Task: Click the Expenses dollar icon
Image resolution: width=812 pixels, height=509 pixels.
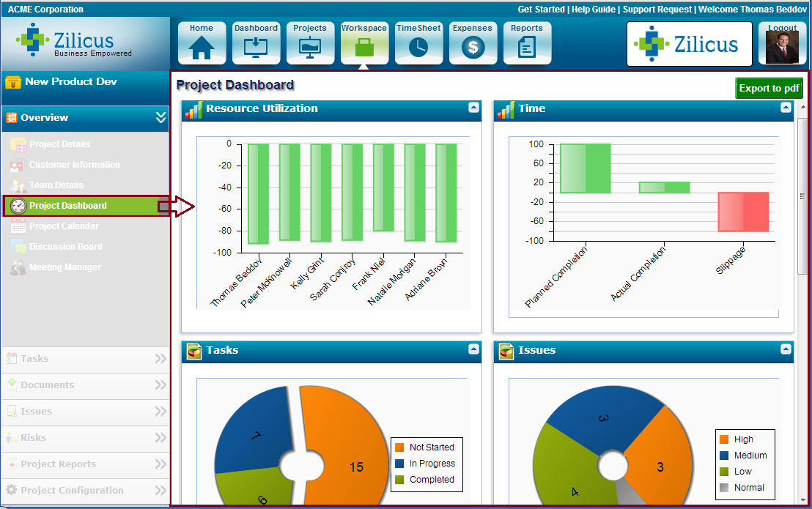Action: click(473, 47)
